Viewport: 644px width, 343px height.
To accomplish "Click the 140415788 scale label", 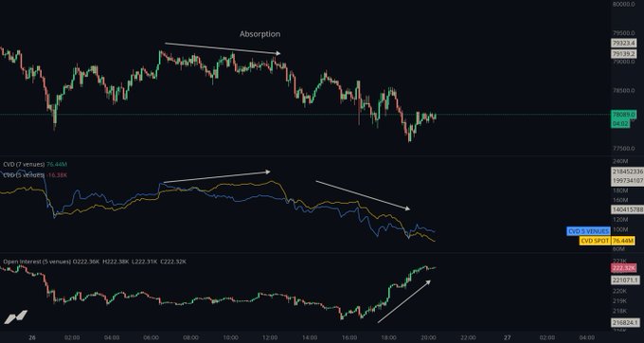I will (x=627, y=209).
